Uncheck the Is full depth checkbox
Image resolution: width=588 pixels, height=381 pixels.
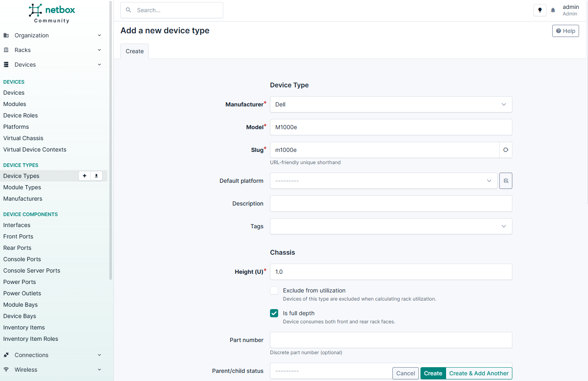[274, 313]
